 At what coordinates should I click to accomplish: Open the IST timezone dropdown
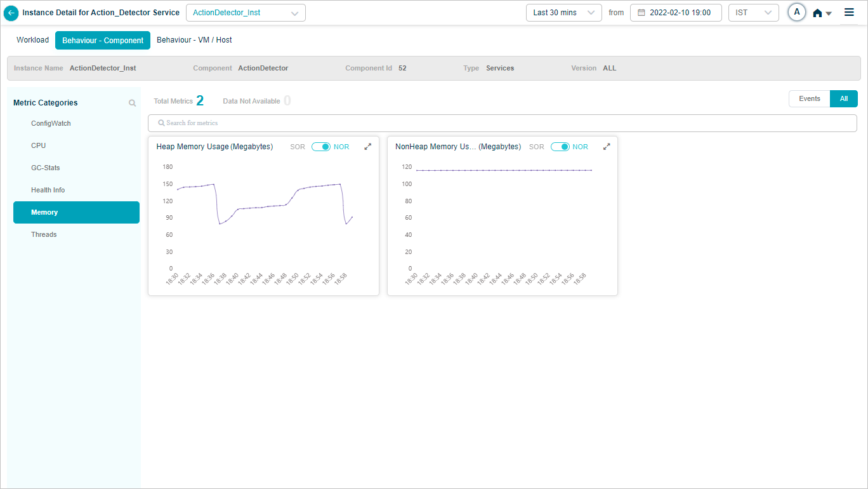point(753,13)
